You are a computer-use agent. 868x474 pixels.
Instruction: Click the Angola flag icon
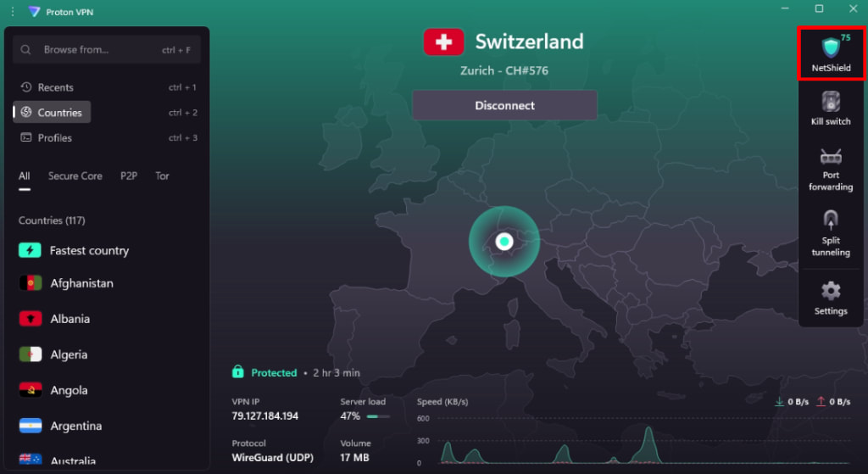31,390
